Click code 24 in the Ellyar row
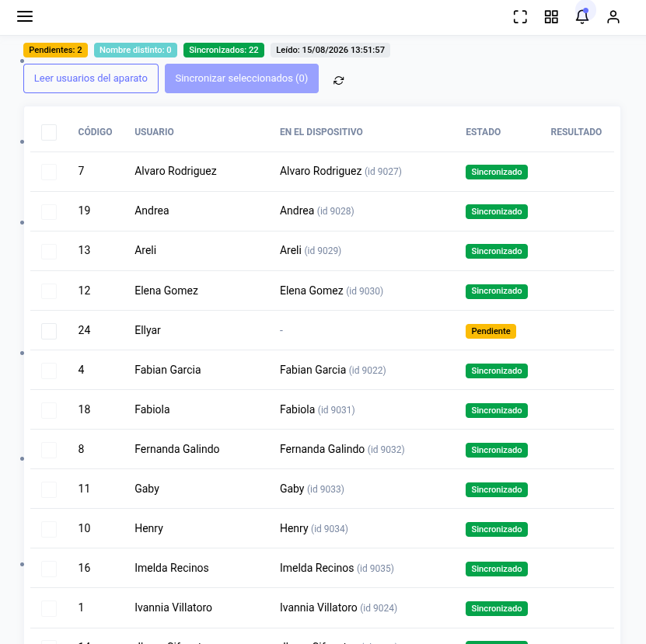The width and height of the screenshot is (646, 644). 84,330
